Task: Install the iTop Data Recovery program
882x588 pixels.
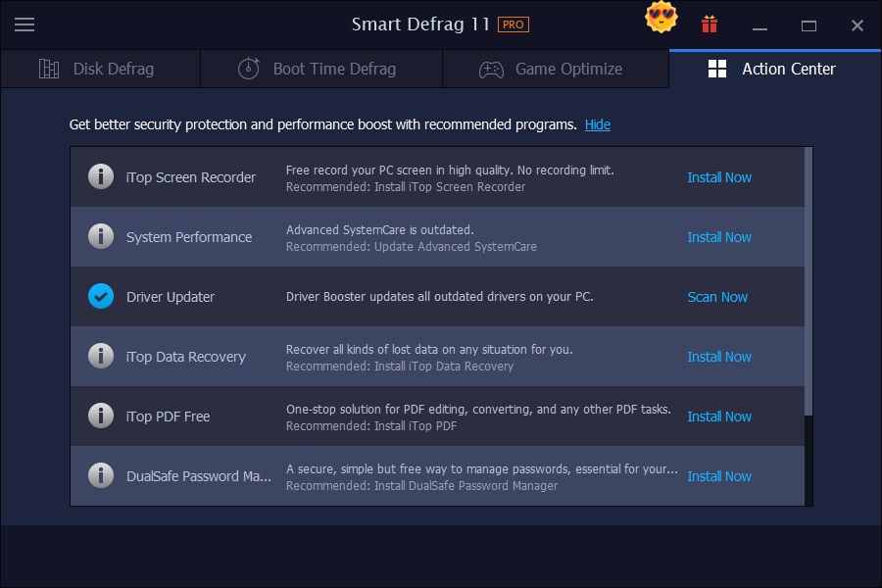Action: tap(718, 357)
